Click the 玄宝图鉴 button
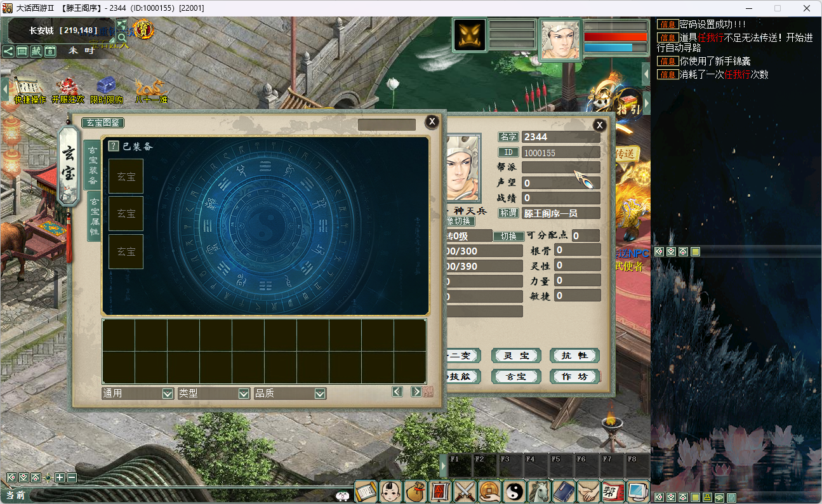This screenshot has height=504, width=822. (103, 123)
